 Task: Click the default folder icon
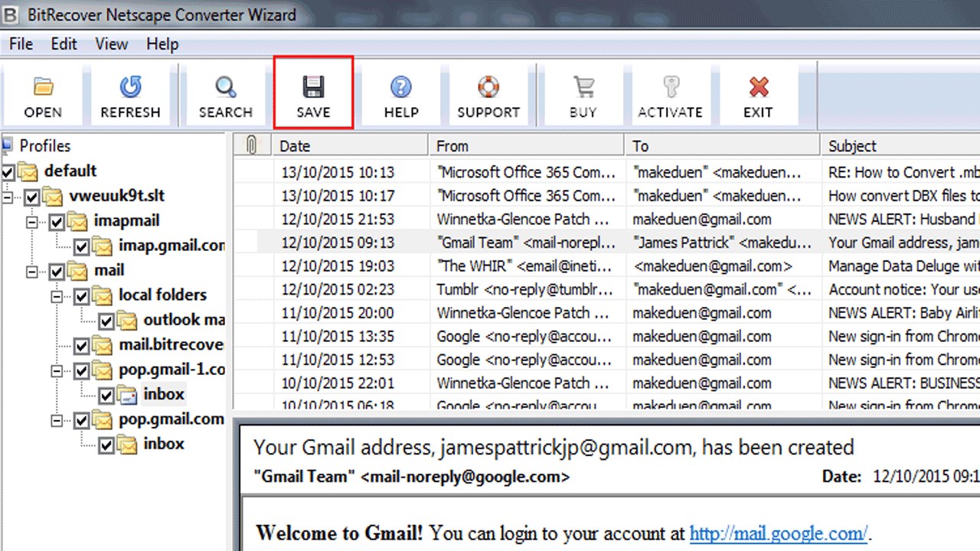(28, 171)
